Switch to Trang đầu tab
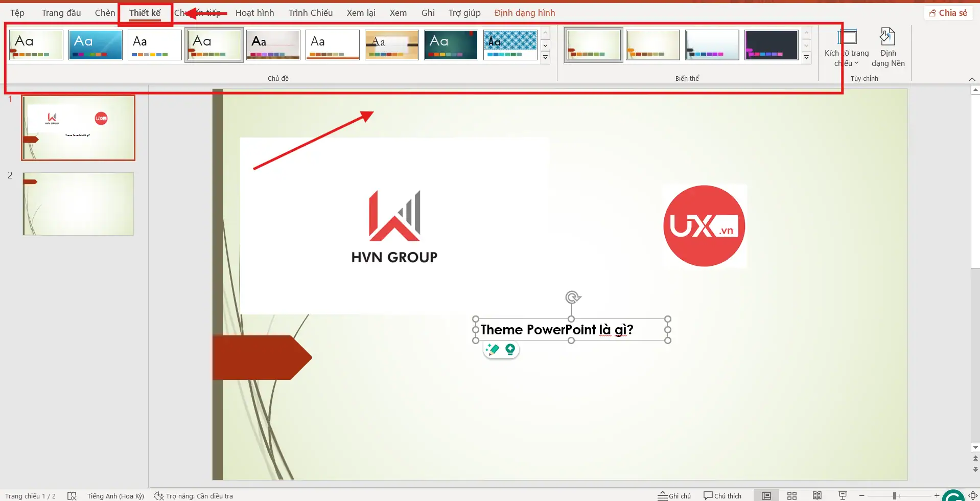 [x=61, y=13]
